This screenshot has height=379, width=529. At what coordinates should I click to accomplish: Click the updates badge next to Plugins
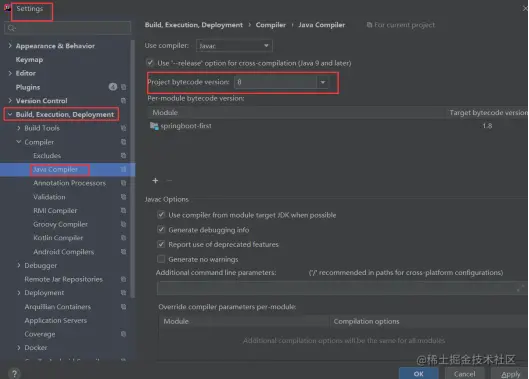[113, 87]
